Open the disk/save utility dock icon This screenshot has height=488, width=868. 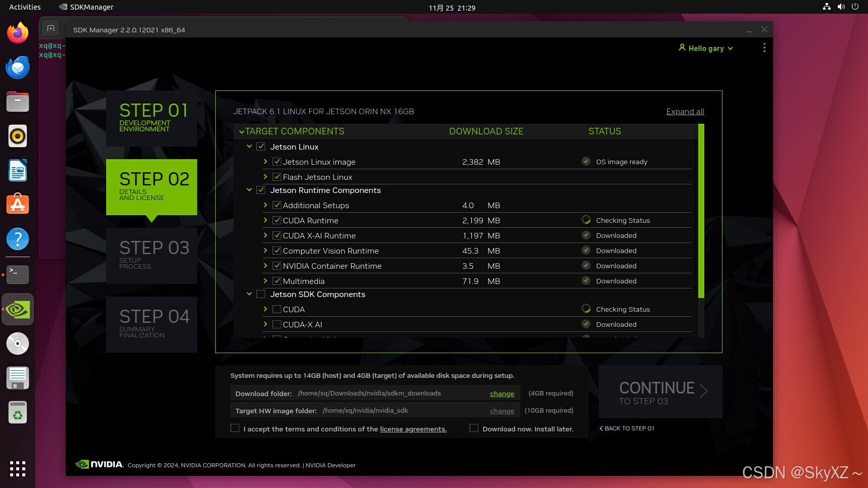pyautogui.click(x=18, y=378)
